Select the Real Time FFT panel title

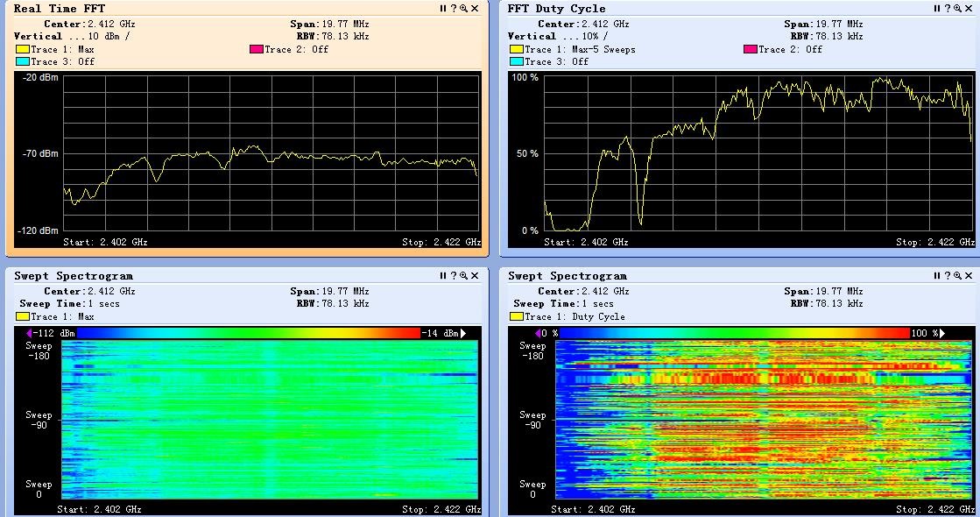click(x=60, y=9)
